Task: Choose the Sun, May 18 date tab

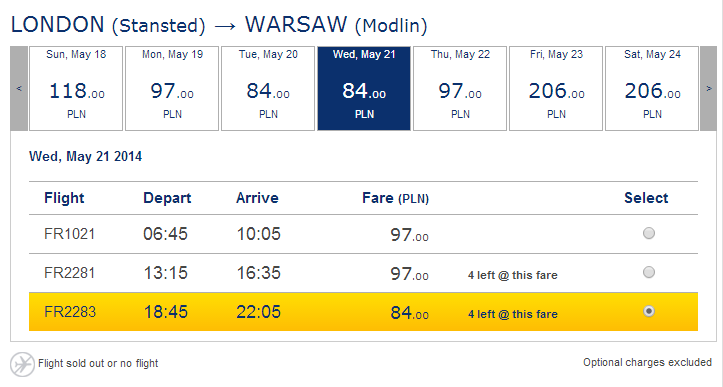Action: (x=76, y=88)
